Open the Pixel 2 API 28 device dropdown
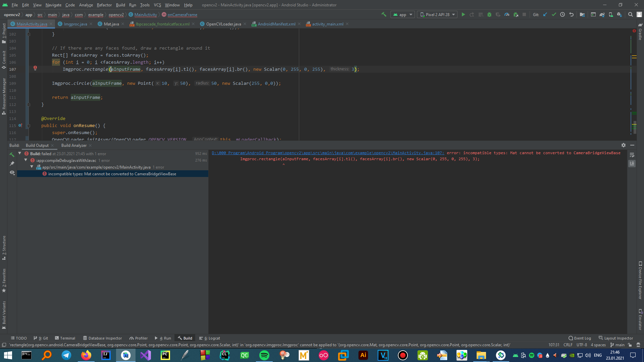 437,14
